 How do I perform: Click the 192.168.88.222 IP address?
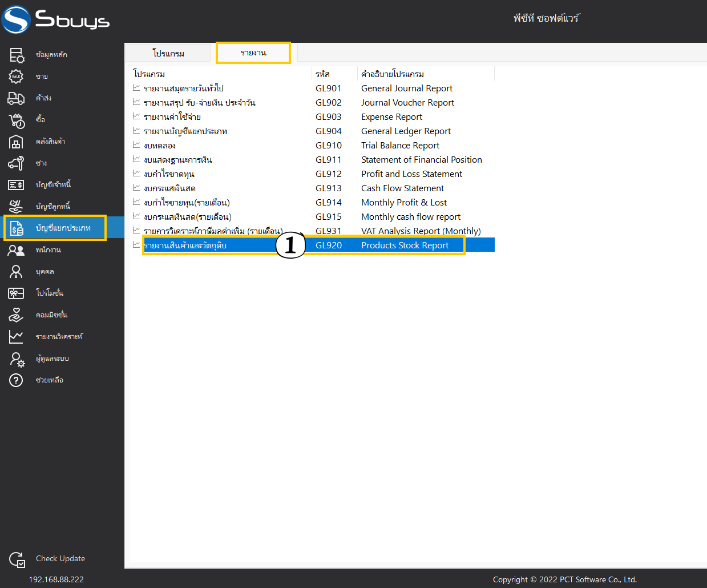pos(56,579)
